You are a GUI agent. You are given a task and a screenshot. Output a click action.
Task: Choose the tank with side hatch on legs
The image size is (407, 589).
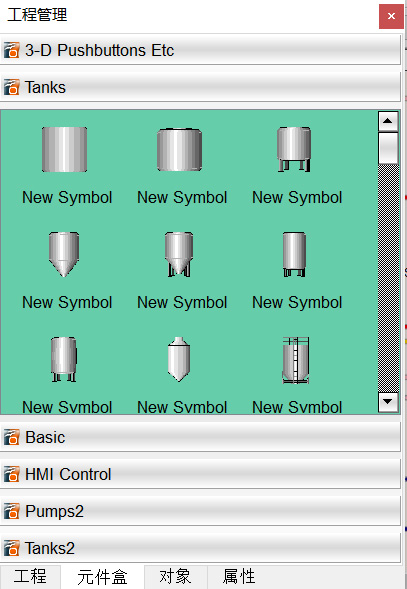[x=64, y=359]
